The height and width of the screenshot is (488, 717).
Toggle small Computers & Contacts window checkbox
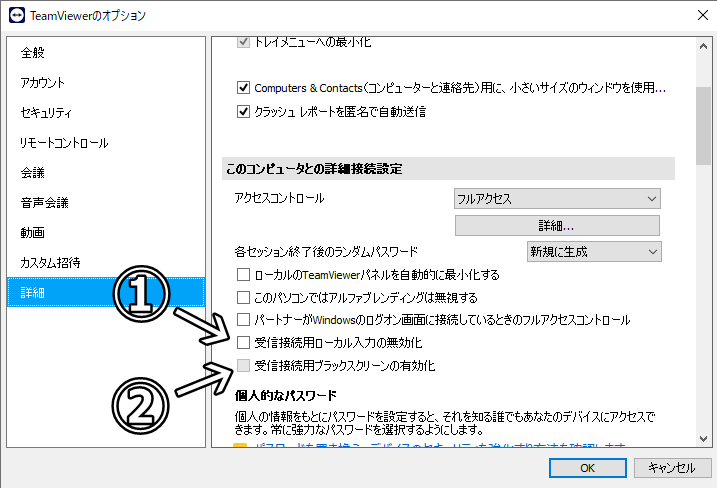243,87
